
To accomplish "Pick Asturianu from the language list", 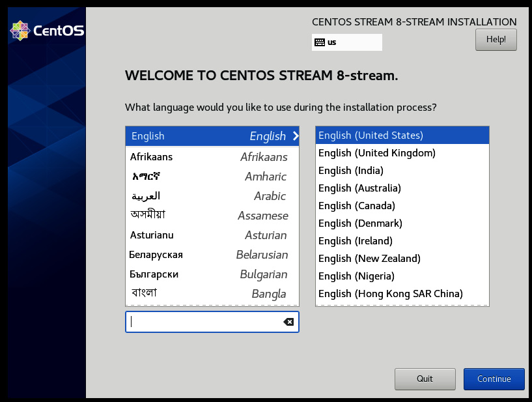I will (x=212, y=235).
